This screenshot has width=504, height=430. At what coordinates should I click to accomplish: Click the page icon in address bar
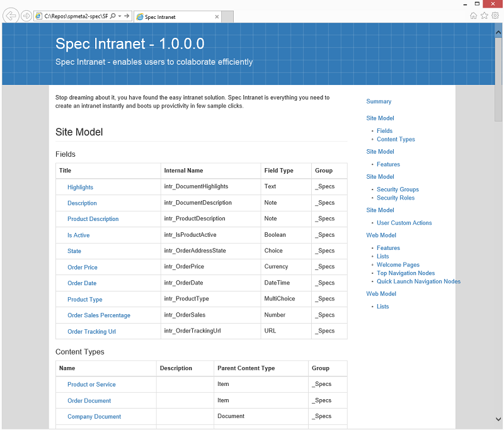click(39, 16)
